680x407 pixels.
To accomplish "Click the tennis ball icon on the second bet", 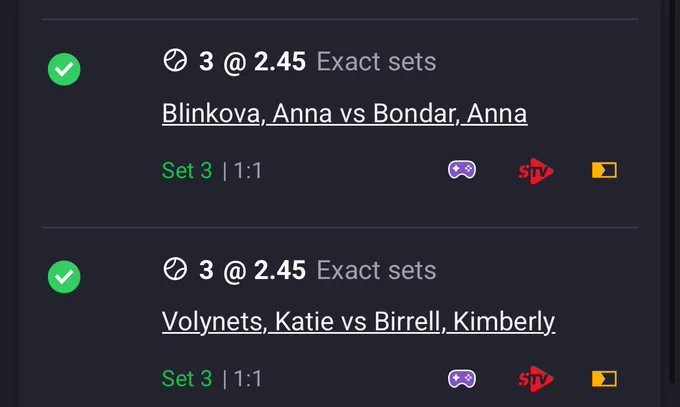I will click(175, 269).
